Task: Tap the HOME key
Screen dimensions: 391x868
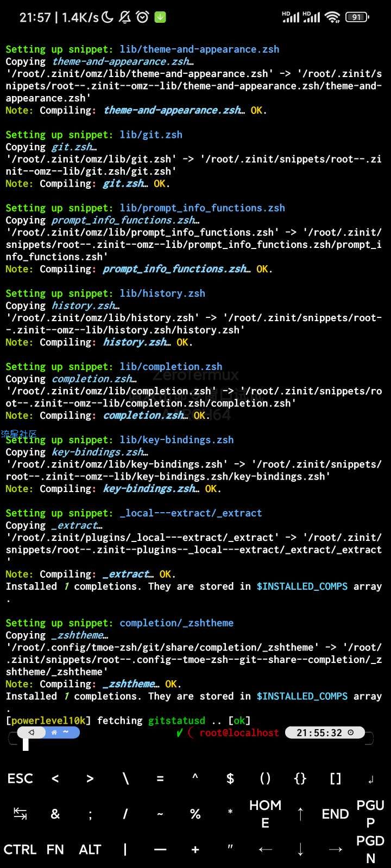Action: 265,814
